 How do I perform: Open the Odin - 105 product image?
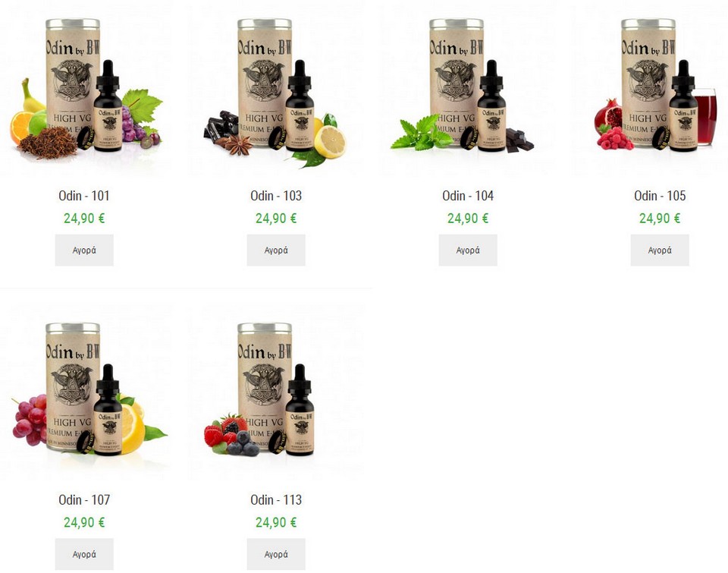point(660,88)
